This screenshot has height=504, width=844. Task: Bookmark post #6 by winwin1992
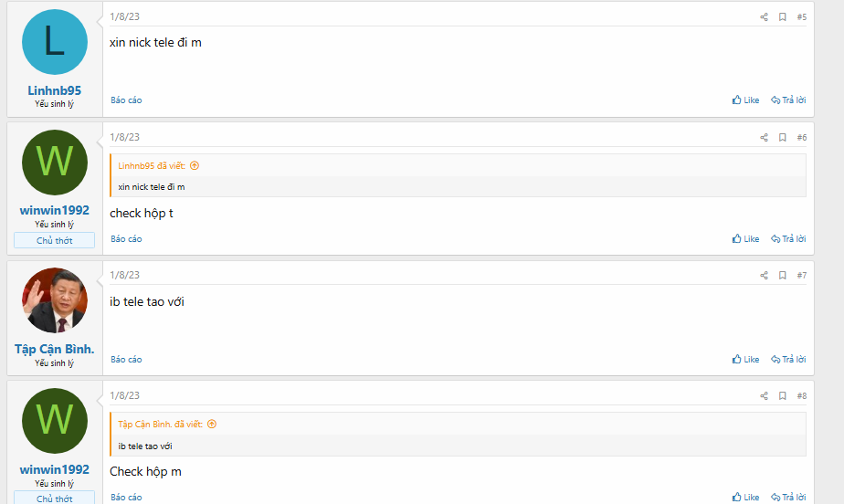[x=782, y=137]
